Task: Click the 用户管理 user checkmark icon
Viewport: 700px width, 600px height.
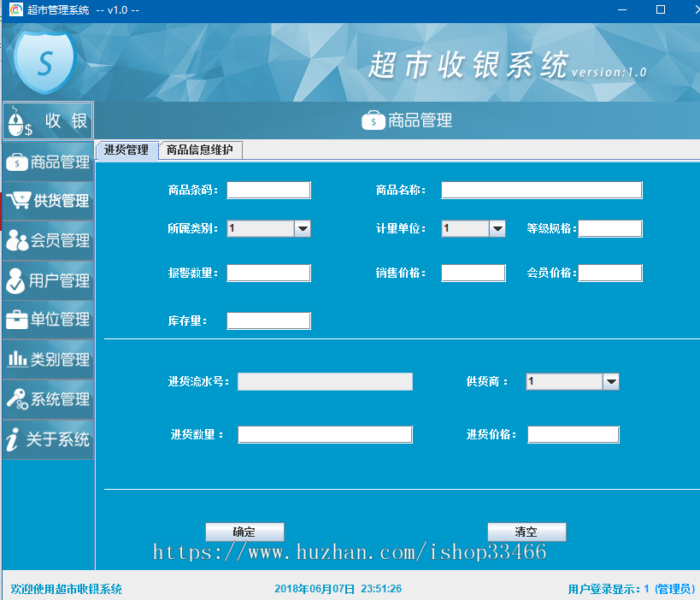Action: 15,280
